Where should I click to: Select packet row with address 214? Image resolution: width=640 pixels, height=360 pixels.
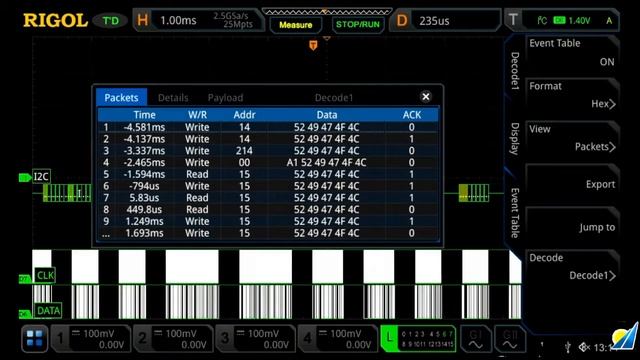point(268,151)
